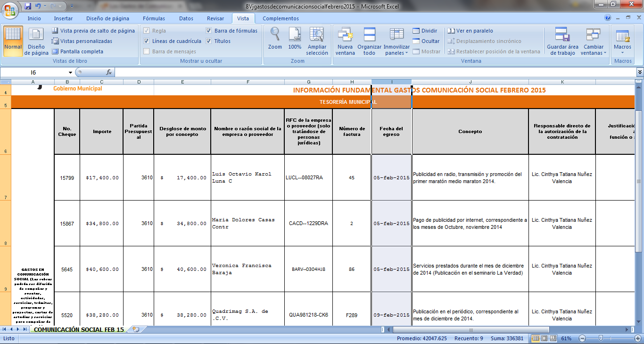Viewport: 644px width, 344px height.
Task: Set zoom to 100%
Action: pos(295,39)
